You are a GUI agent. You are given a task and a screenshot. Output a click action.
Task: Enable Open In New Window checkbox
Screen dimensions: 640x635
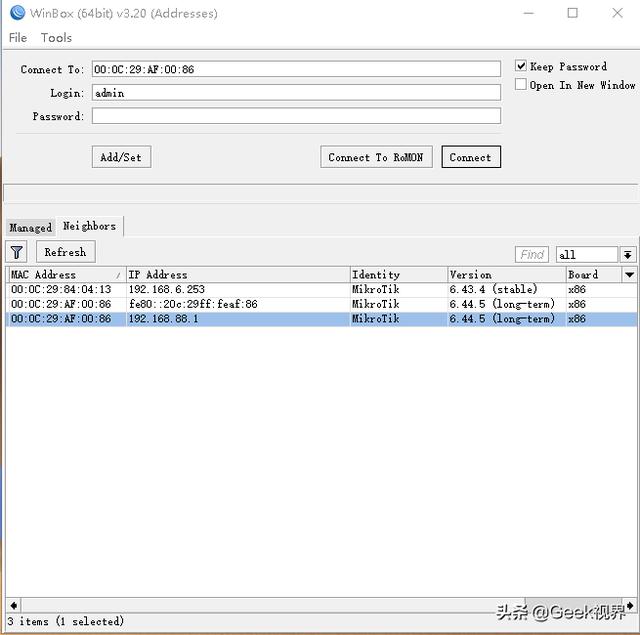[x=520, y=84]
